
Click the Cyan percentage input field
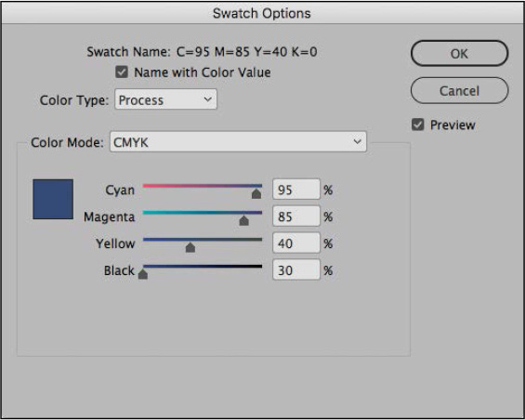(x=296, y=190)
